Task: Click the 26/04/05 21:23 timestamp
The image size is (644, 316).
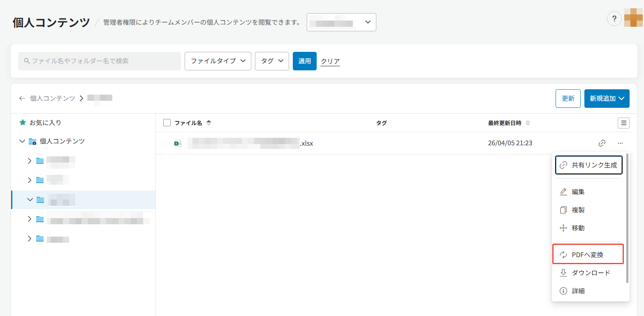Action: 510,143
